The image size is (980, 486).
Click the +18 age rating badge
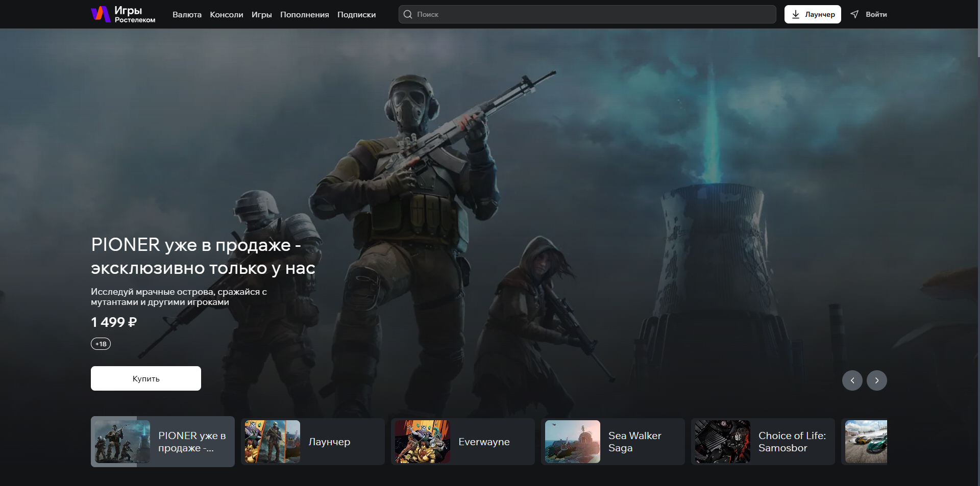(101, 344)
